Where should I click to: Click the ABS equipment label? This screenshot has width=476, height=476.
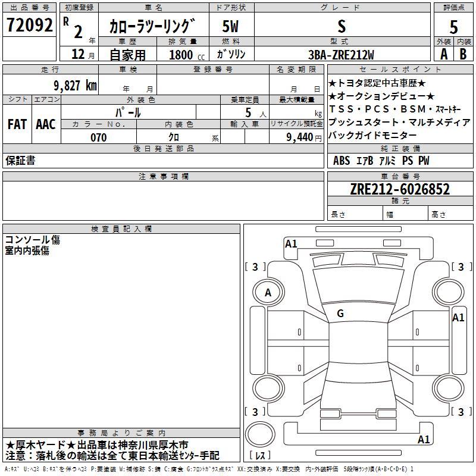coord(342,161)
